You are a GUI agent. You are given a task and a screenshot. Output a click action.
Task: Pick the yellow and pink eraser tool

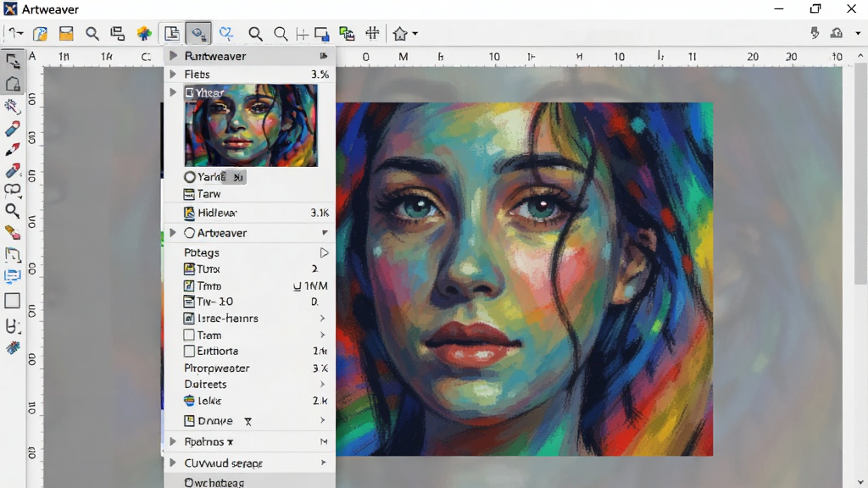pyautogui.click(x=12, y=232)
